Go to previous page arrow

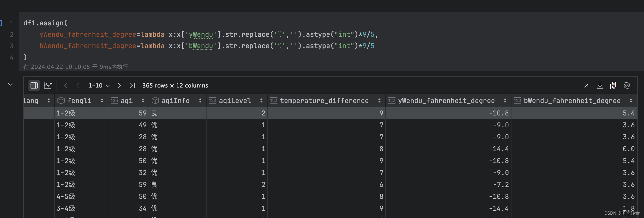point(78,85)
